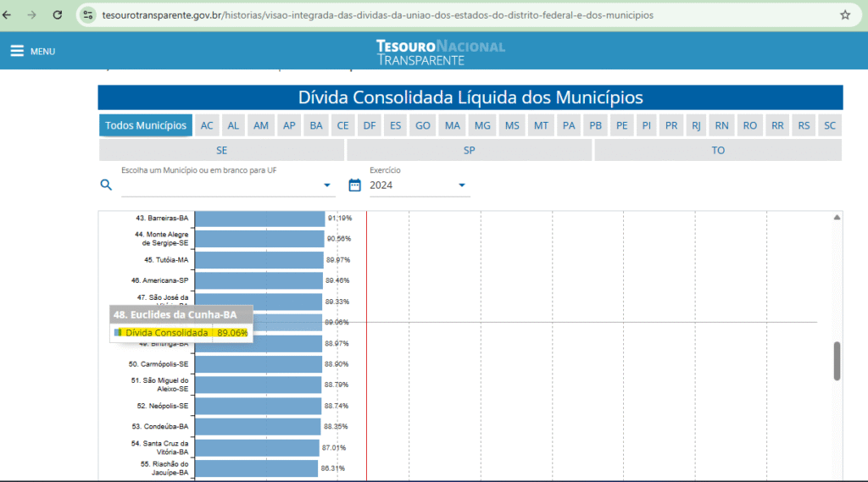Choose the TO state filter button
868x482 pixels.
pos(718,150)
